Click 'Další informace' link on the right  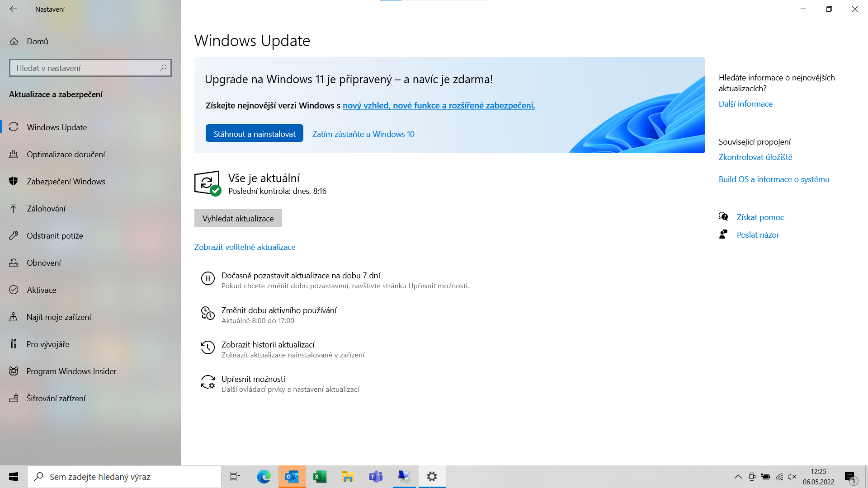[745, 103]
